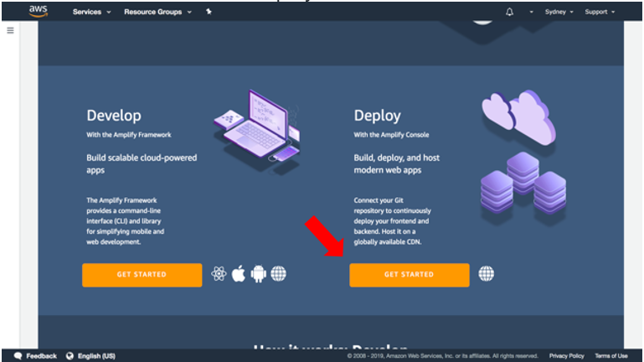Change language via English (US)
This screenshot has width=644, height=362.
[96, 356]
